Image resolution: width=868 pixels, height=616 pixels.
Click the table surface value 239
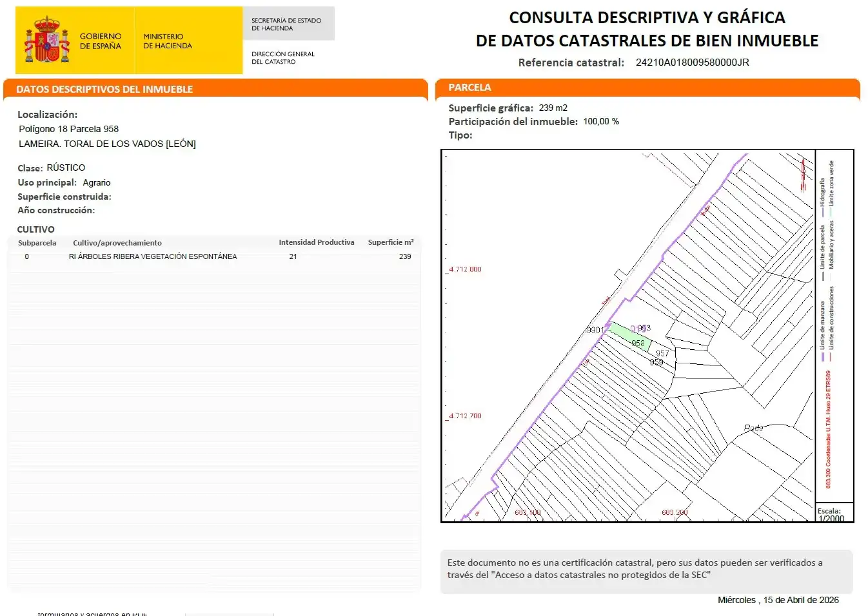coord(405,256)
